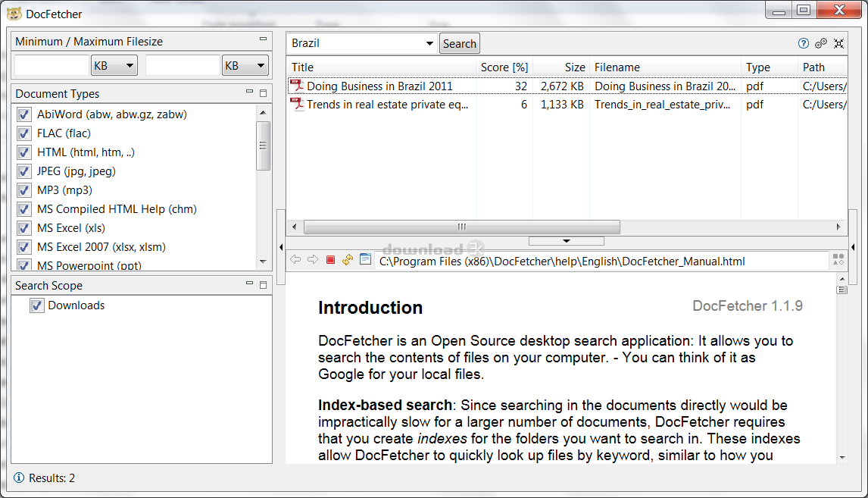This screenshot has width=868, height=498.
Task: Click the minimize-to-tray arrows icon
Action: [x=838, y=43]
